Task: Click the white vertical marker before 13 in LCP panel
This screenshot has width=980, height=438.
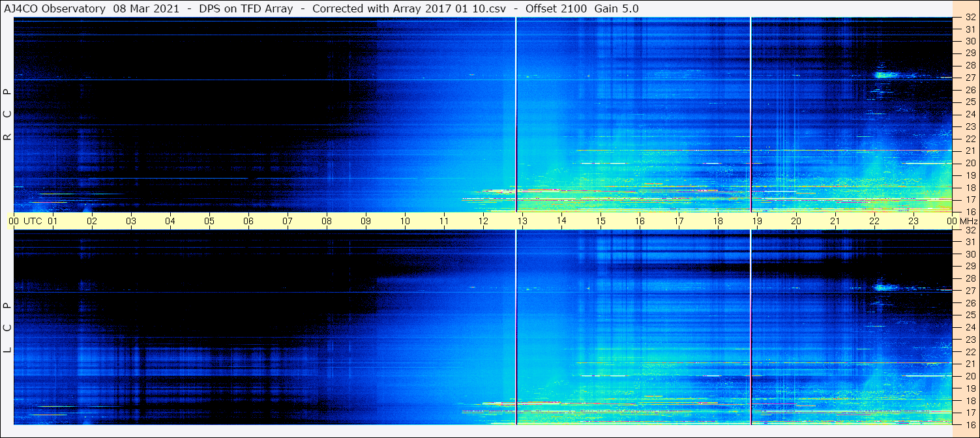Action: coord(516,327)
